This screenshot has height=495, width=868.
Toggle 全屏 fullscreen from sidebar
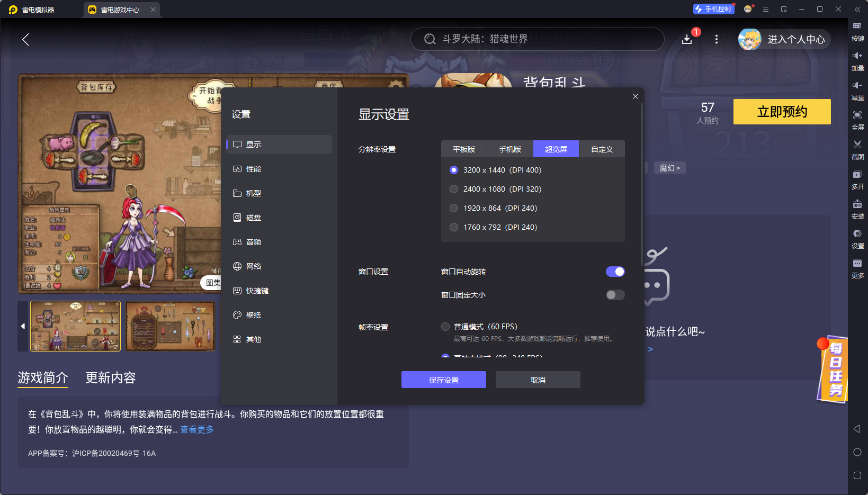(x=857, y=120)
